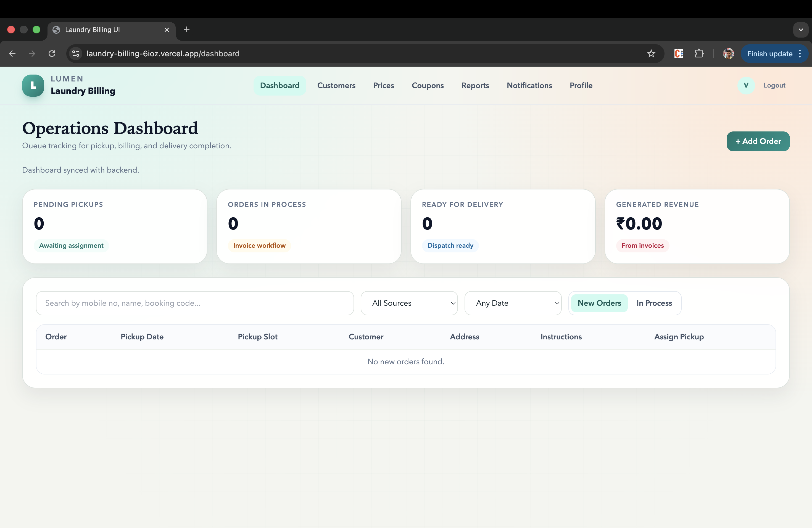Expand tab search chevron in browser
Viewport: 812px width, 528px height.
800,30
